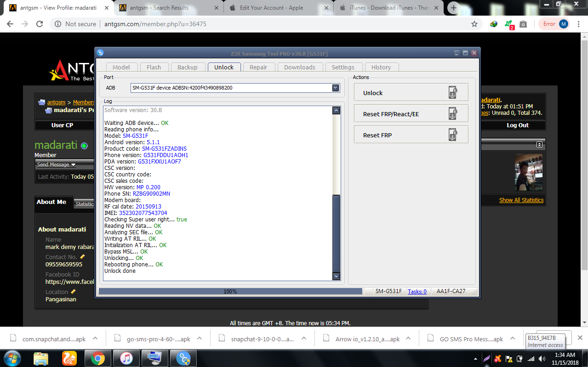The height and width of the screenshot is (367, 588).
Task: Close the antgsm View Profile tab
Action: click(x=106, y=8)
